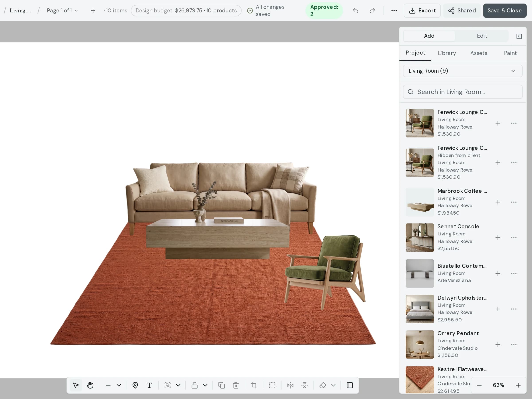Activate the crop tool
This screenshot has width=532, height=399.
click(254, 385)
